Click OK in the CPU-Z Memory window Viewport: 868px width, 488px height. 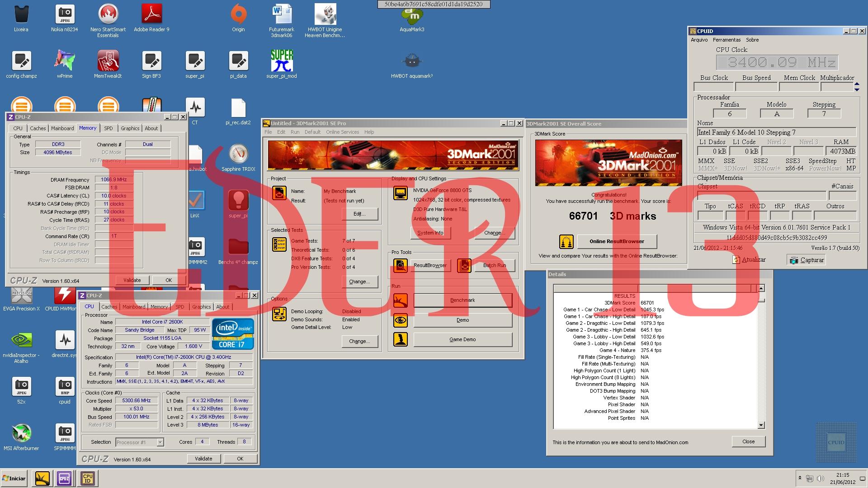(169, 280)
